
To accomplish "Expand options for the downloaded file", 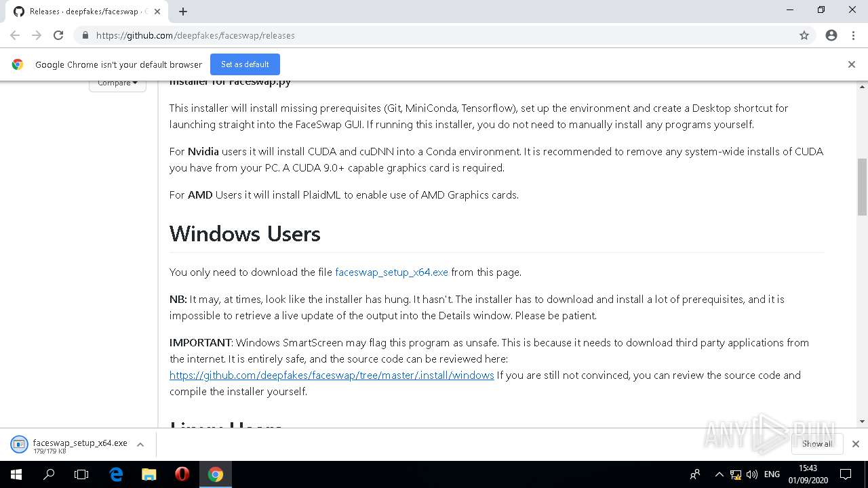I will pyautogui.click(x=140, y=445).
